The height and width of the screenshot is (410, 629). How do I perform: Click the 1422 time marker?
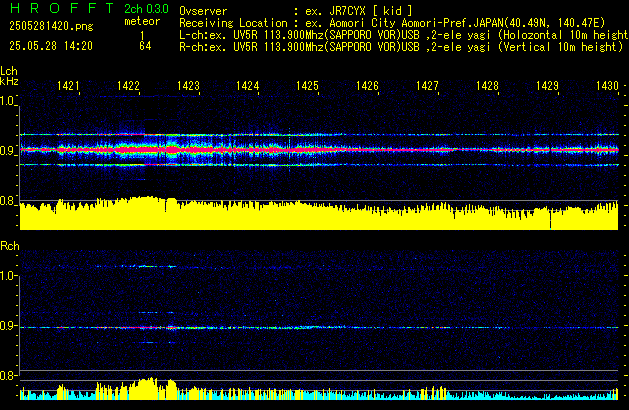pos(128,86)
